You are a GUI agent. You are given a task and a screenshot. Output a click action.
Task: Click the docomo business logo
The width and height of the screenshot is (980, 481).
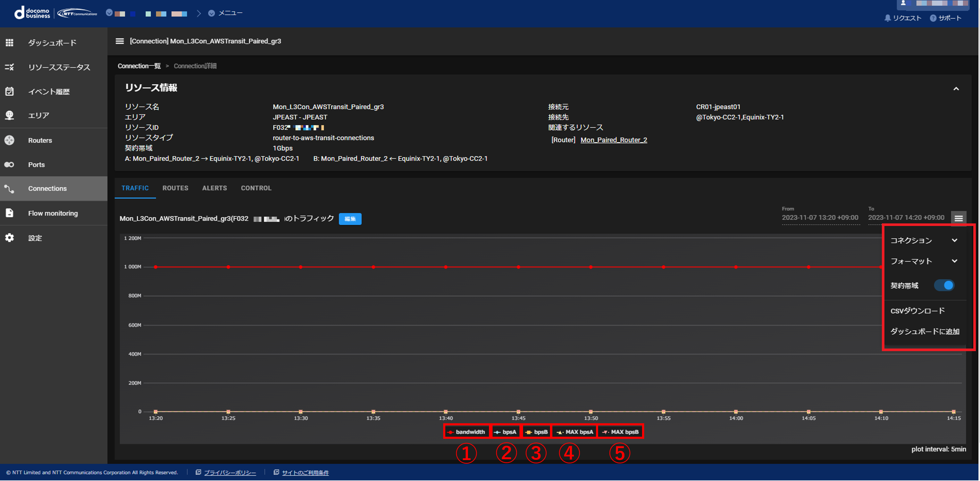[32, 13]
